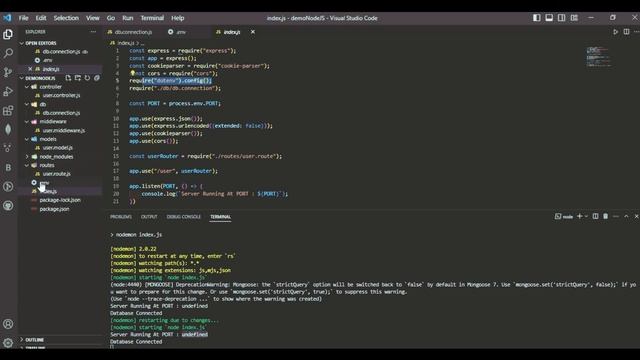Viewport: 640px width, 360px height.
Task: Click the lightbulb quick fix icon on line 4
Action: [132, 73]
